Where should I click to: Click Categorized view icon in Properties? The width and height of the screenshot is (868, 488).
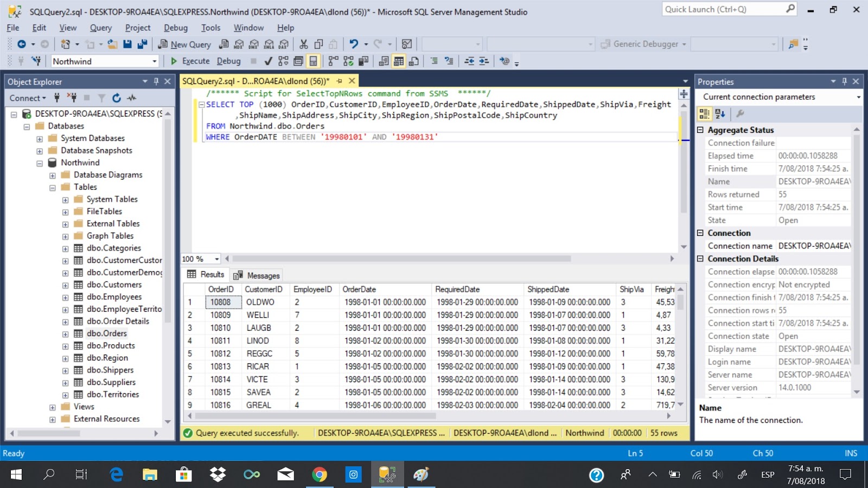704,114
